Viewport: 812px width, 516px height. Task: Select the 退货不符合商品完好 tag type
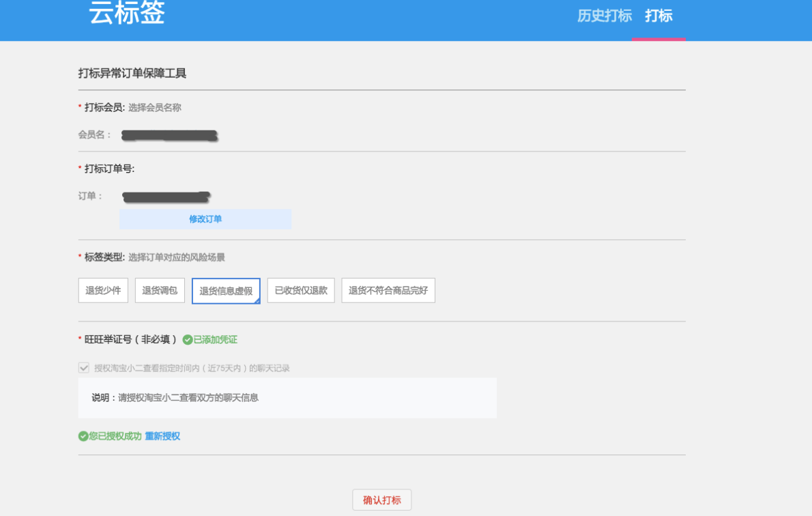tap(388, 290)
